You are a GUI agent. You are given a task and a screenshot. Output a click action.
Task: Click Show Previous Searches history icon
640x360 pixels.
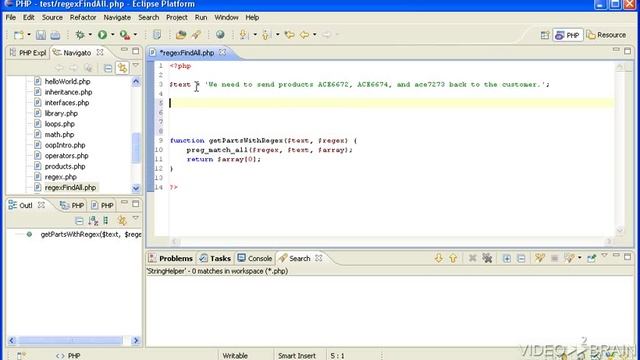click(x=569, y=258)
